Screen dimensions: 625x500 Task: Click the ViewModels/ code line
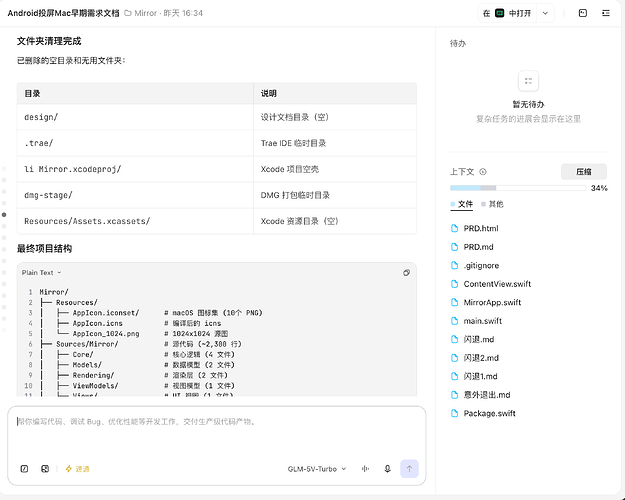tap(138, 386)
